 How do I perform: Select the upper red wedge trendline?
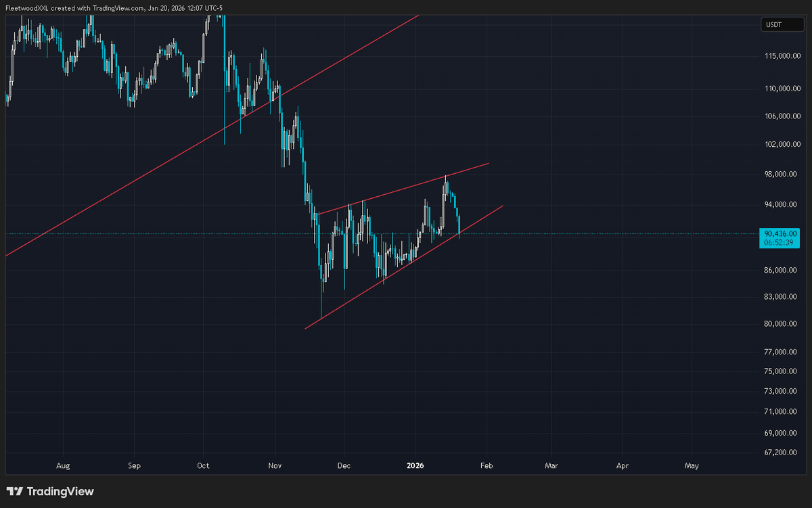pos(403,189)
